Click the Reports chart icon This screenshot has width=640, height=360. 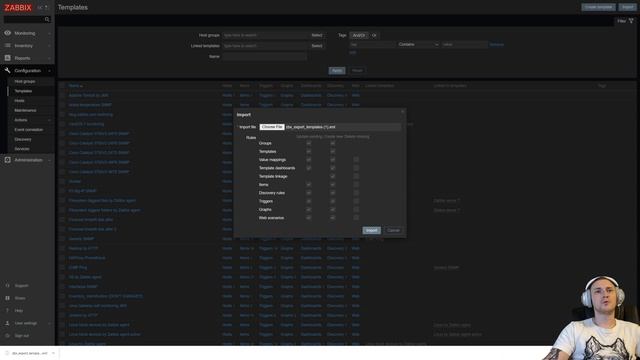click(7, 58)
